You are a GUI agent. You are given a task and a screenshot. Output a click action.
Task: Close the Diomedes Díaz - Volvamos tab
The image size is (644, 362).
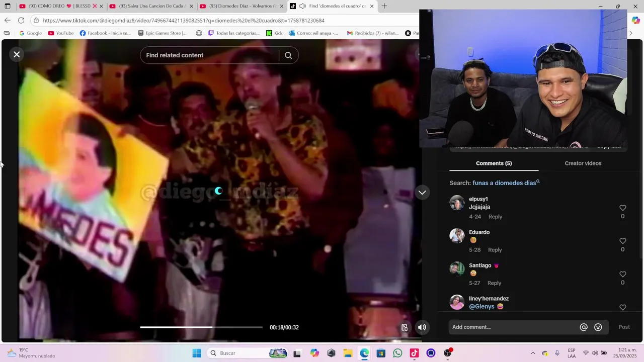[x=282, y=6]
